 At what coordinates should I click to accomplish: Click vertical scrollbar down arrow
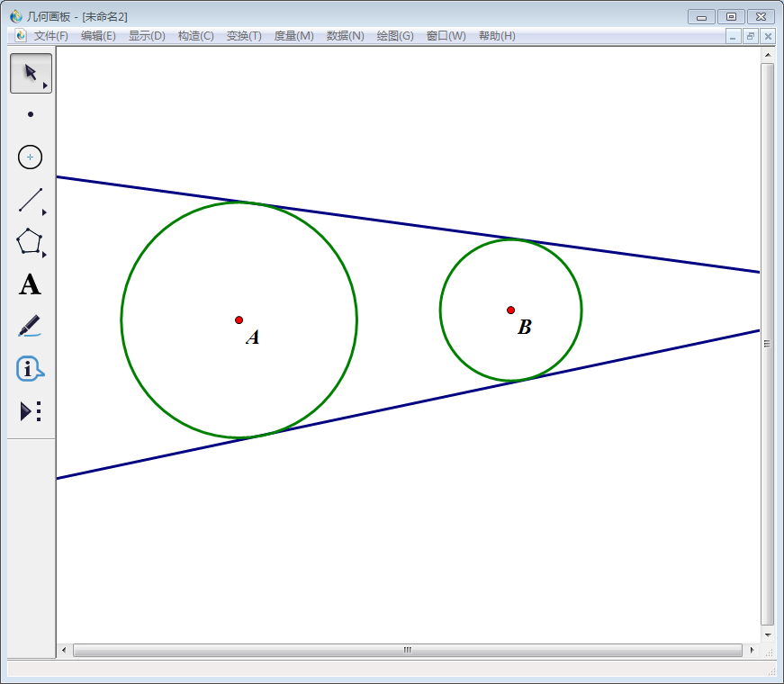(x=768, y=635)
